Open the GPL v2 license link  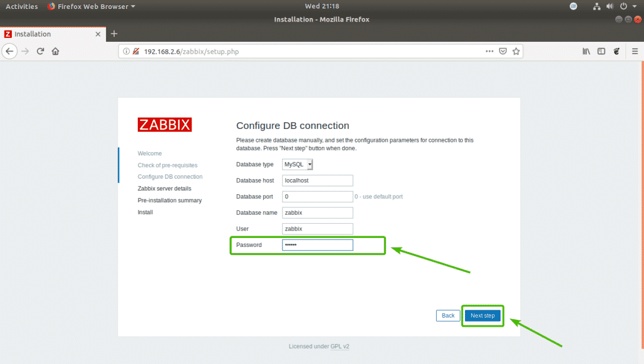(x=340, y=346)
